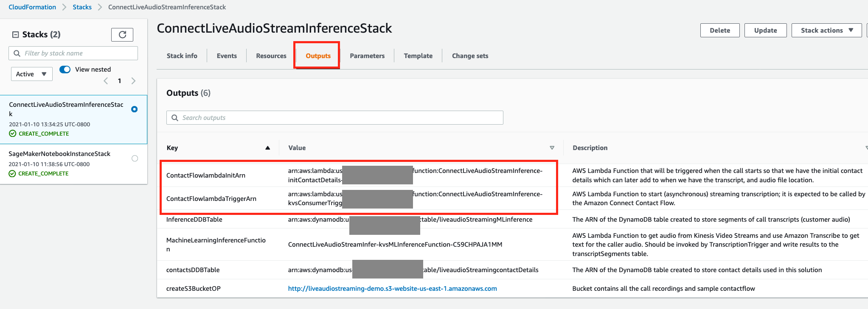
Task: Select ContactFlowlambdaTriggerArn key cell
Action: 211,199
